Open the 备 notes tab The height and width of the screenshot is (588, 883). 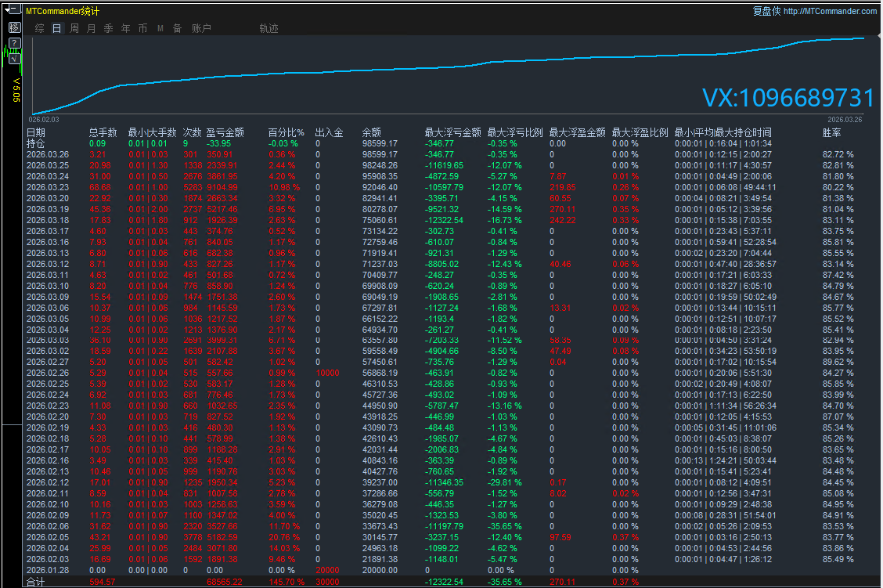point(177,28)
